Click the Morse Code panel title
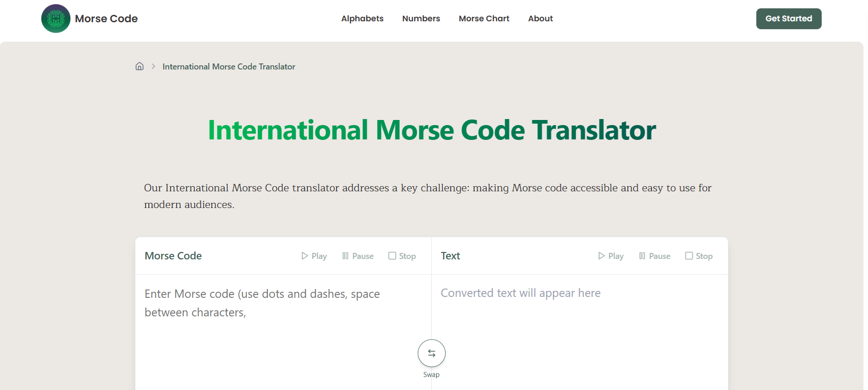Viewport: 868px width, 390px height. click(x=173, y=256)
